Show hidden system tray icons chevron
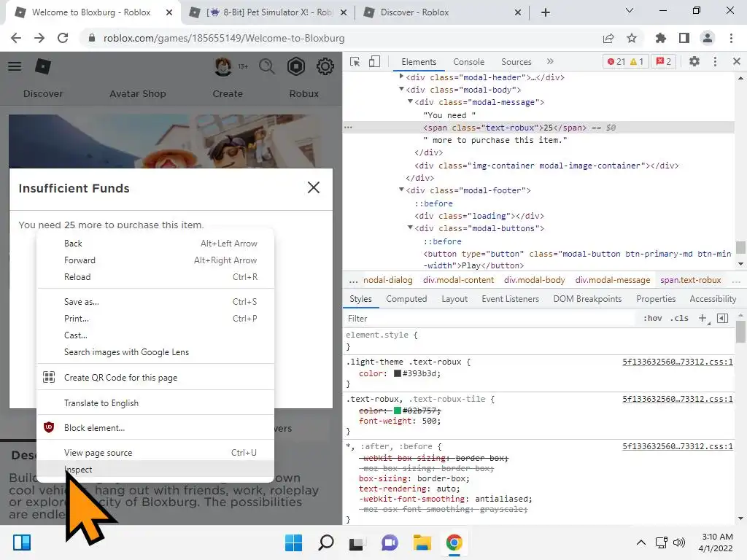The width and height of the screenshot is (747, 560). 641,542
